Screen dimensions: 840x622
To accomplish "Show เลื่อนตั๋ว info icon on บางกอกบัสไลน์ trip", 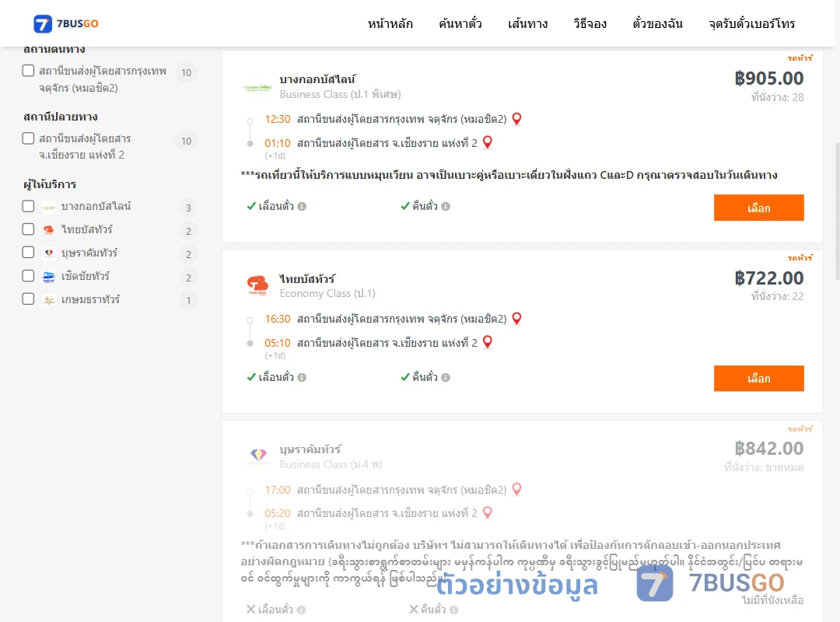I will point(302,206).
